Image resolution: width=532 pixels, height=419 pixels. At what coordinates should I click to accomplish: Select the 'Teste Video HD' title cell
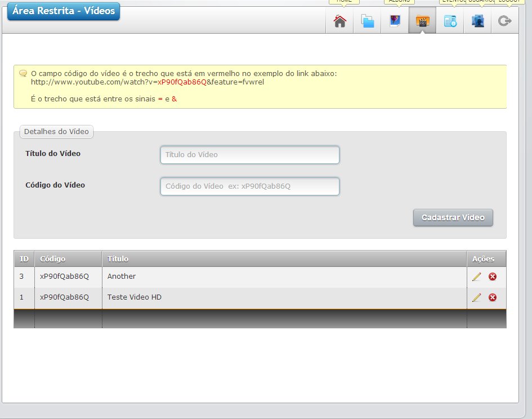click(284, 297)
